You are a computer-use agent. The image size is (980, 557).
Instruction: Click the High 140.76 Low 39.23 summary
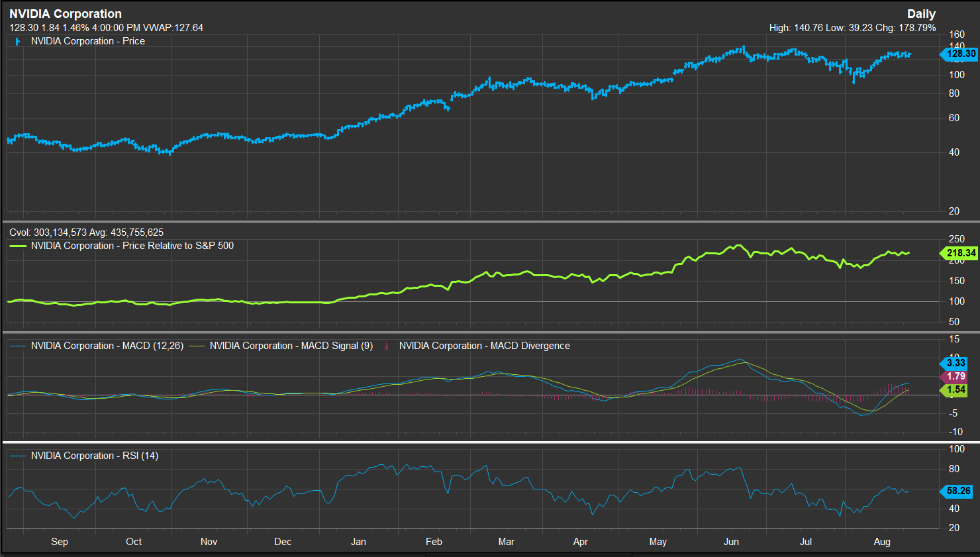click(x=852, y=28)
